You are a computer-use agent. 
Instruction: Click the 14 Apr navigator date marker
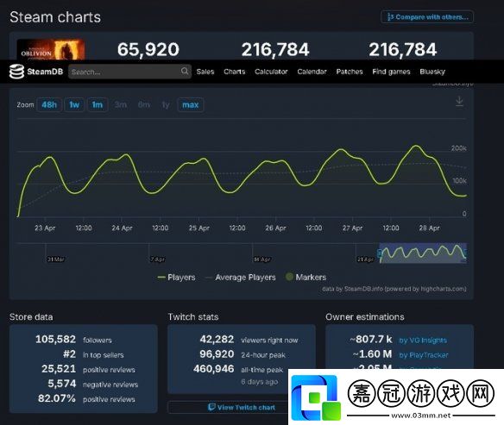tap(262, 259)
